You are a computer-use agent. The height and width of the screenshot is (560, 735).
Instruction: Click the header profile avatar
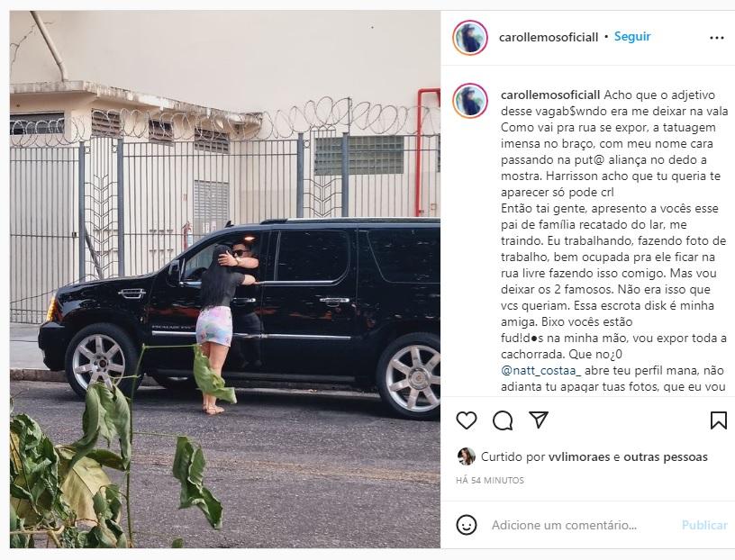click(469, 38)
